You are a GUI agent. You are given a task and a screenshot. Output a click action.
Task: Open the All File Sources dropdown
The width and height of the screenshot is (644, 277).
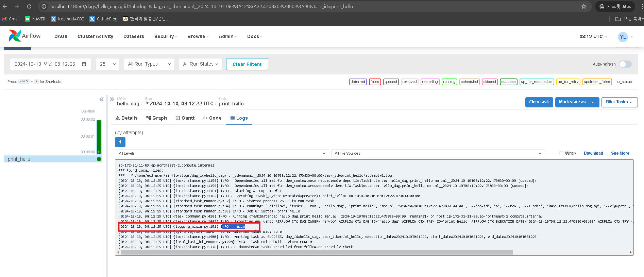pos(438,153)
